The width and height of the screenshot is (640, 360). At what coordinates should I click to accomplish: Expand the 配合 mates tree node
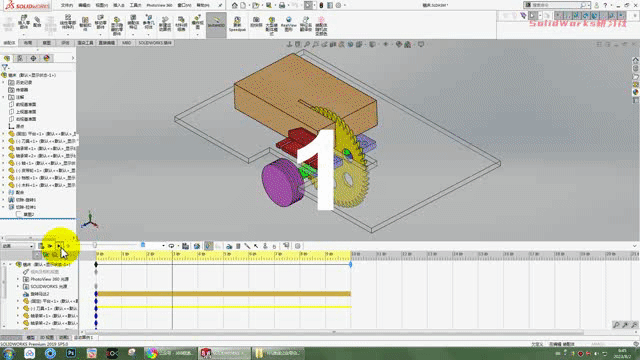pyautogui.click(x=4, y=192)
